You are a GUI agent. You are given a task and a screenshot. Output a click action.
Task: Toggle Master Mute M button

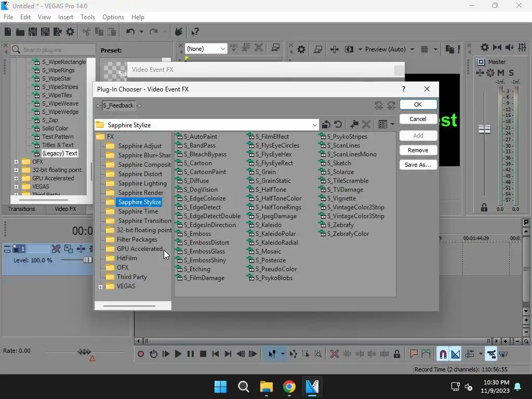(501, 73)
